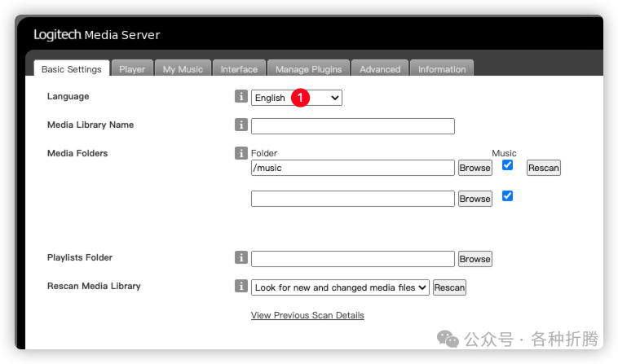Image resolution: width=618 pixels, height=364 pixels.
Task: Click the /music folder path field
Action: tap(353, 168)
